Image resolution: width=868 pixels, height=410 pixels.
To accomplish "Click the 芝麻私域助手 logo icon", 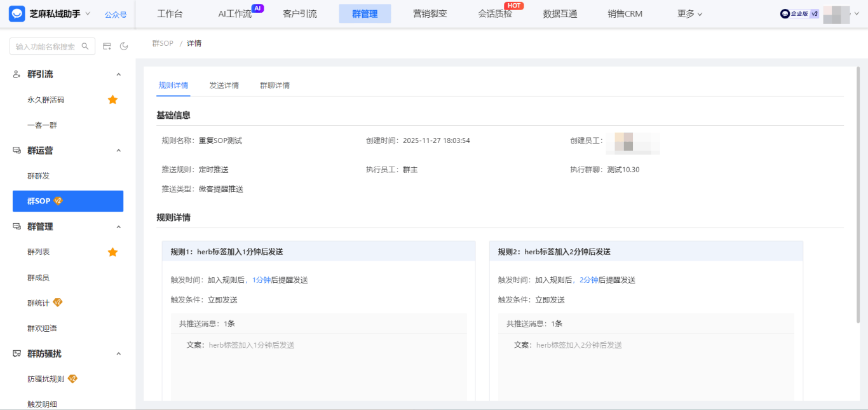I will (17, 14).
